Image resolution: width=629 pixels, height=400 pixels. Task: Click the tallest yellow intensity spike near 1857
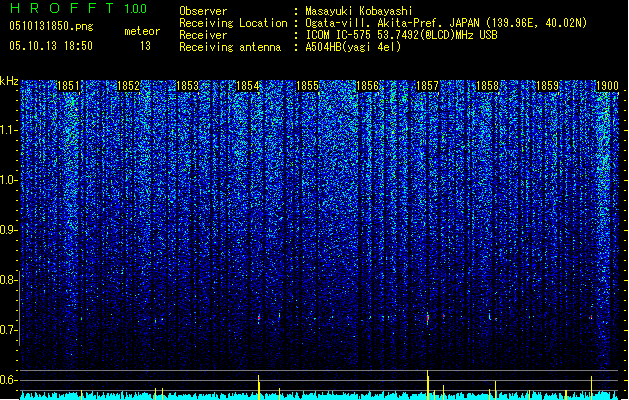click(x=428, y=384)
